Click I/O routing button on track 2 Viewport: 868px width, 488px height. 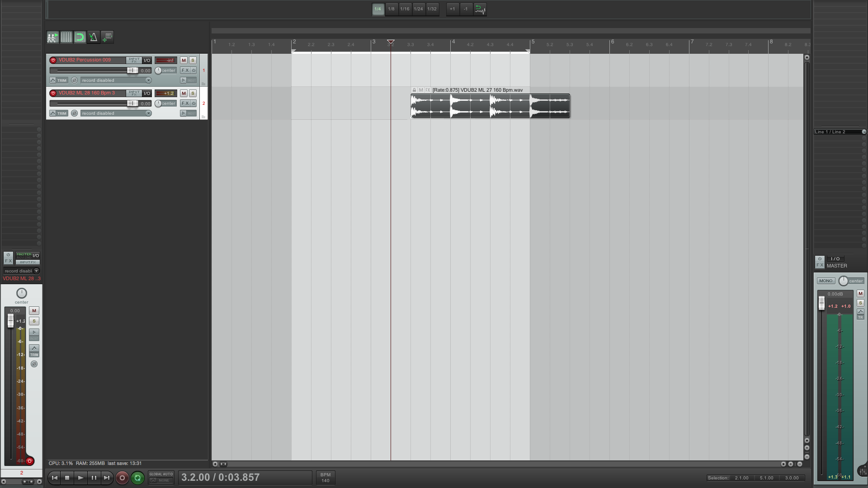tap(147, 93)
